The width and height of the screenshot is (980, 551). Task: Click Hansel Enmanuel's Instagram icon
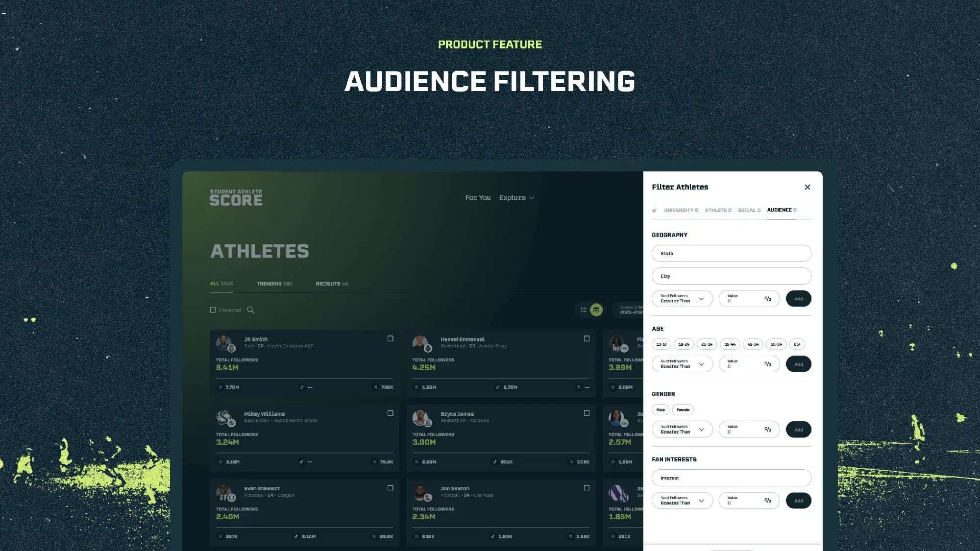point(416,387)
